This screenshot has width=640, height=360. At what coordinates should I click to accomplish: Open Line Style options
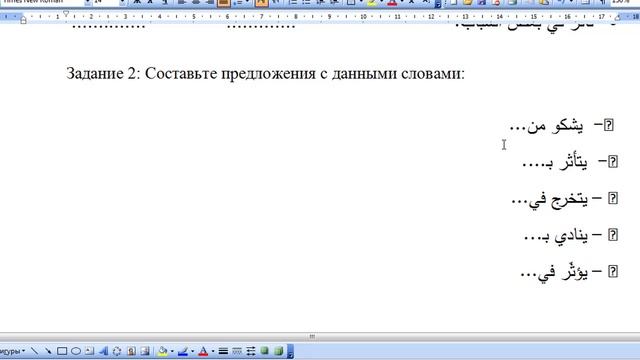click(223, 351)
